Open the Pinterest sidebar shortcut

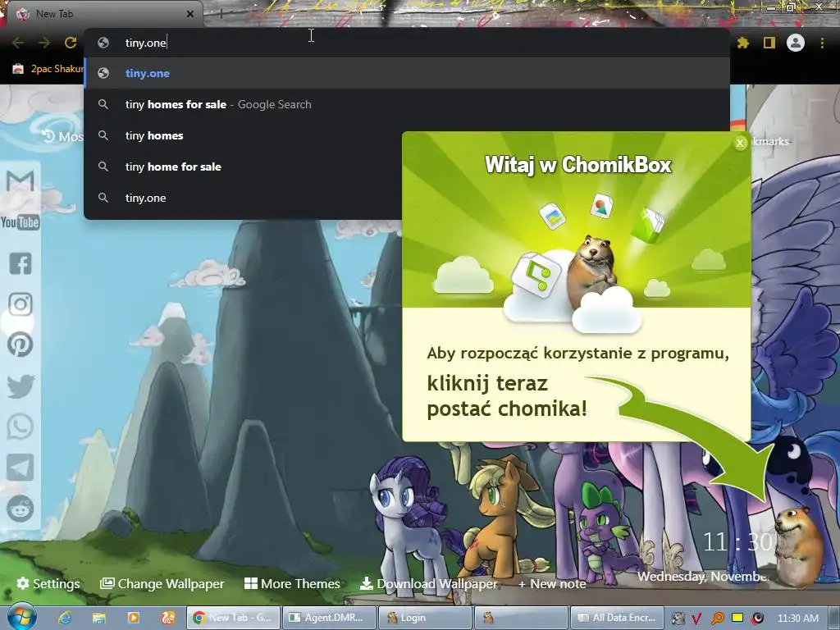click(21, 345)
